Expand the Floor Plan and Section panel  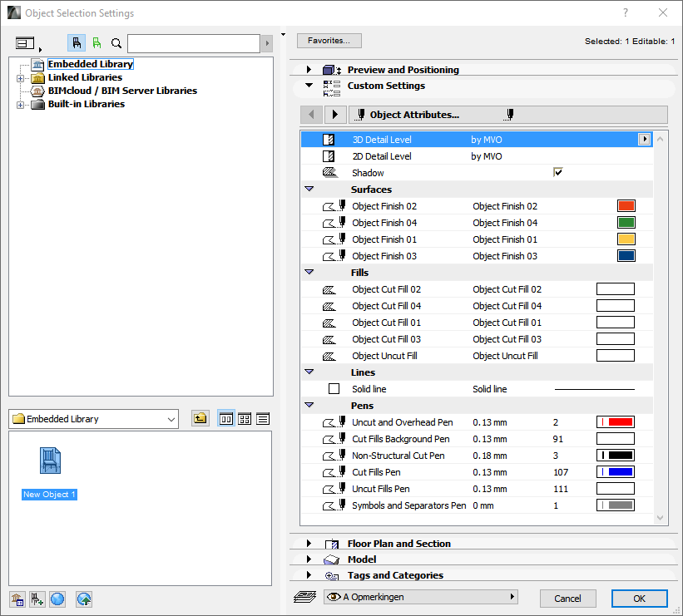[x=309, y=543]
